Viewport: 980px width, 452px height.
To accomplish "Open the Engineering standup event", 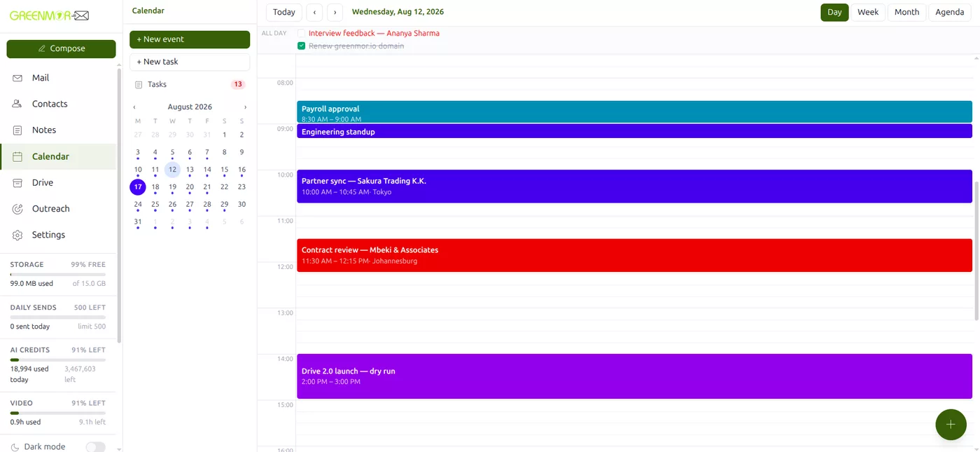I will pyautogui.click(x=634, y=131).
